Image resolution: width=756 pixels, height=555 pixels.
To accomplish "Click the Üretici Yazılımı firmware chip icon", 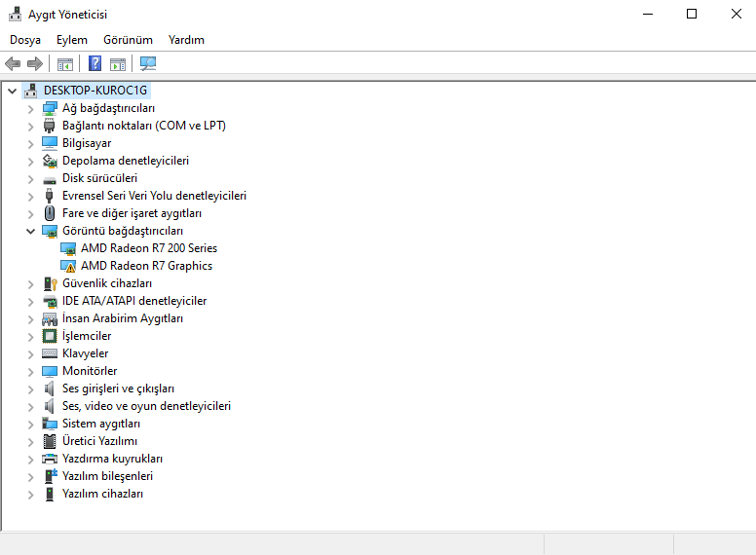I will point(50,441).
